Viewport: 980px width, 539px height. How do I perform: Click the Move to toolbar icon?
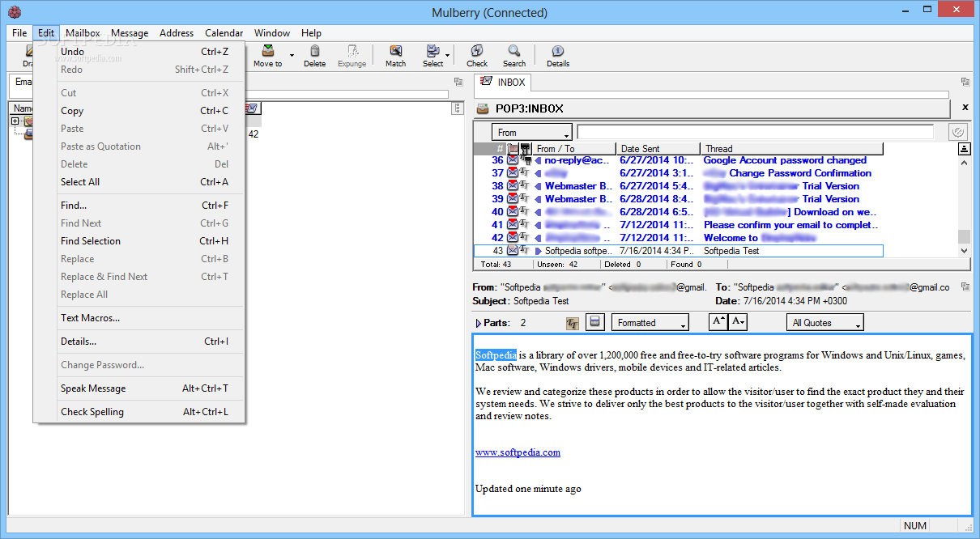[268, 51]
